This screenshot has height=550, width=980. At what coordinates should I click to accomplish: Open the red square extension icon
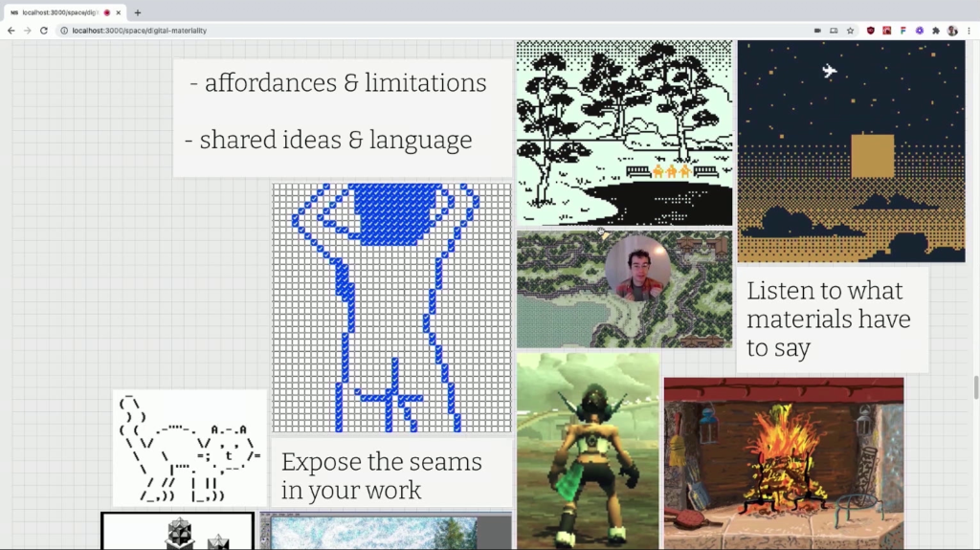(887, 31)
